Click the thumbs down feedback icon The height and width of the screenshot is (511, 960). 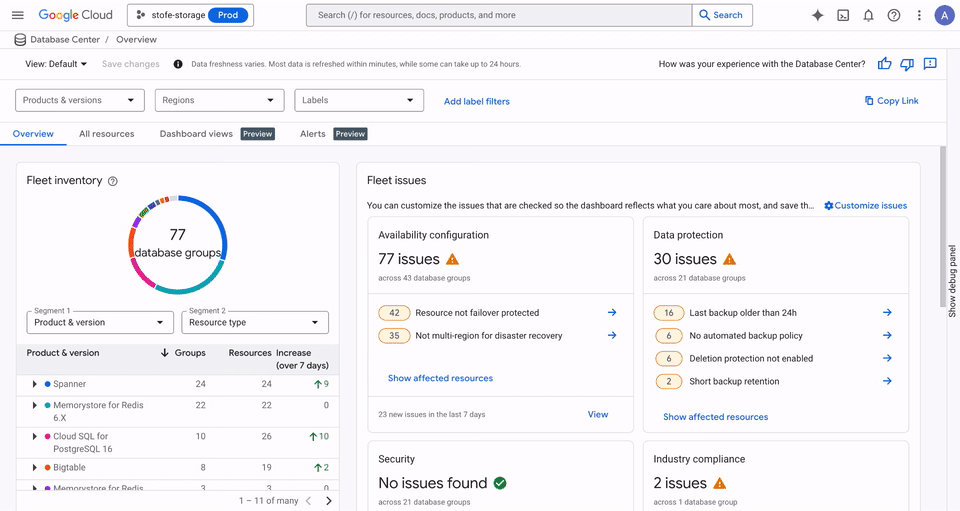907,64
